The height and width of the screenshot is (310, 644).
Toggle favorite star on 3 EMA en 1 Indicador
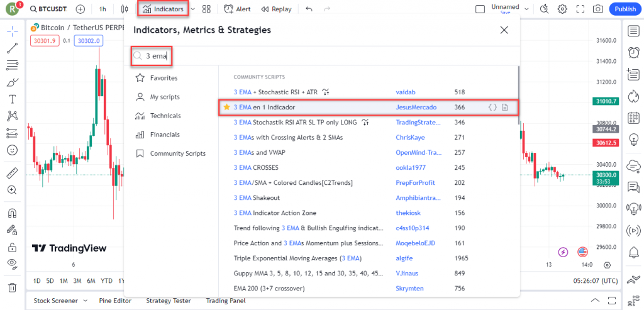[226, 108]
